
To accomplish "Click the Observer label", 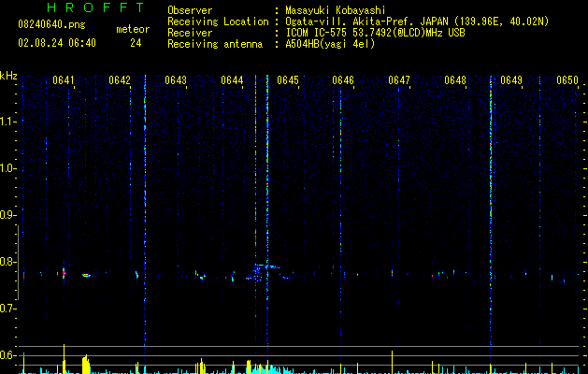I will pos(190,10).
